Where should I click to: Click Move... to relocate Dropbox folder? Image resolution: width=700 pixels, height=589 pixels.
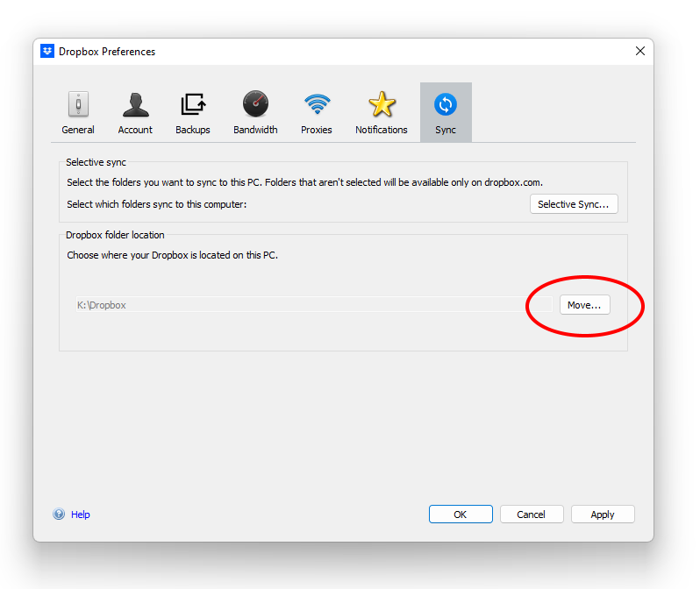click(585, 305)
